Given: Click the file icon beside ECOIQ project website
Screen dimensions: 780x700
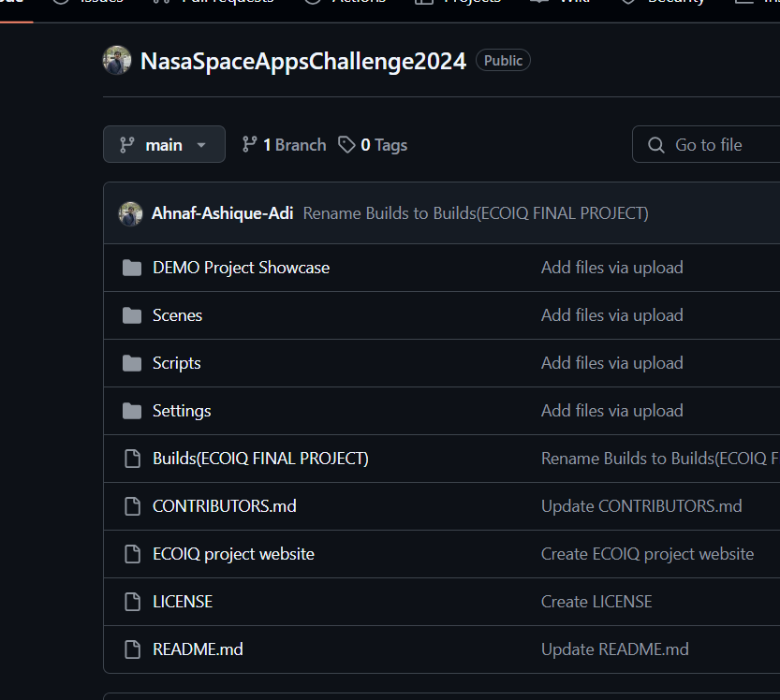Looking at the screenshot, I should click(x=132, y=555).
